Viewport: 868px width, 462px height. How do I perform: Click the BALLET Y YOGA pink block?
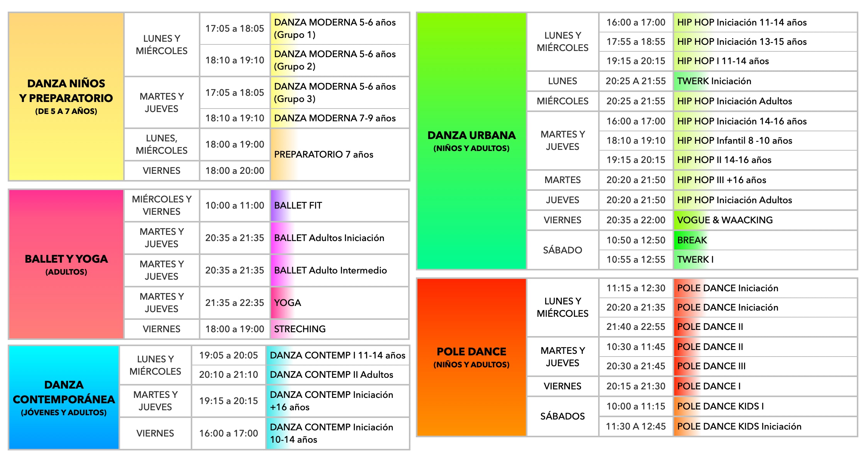pos(66,264)
